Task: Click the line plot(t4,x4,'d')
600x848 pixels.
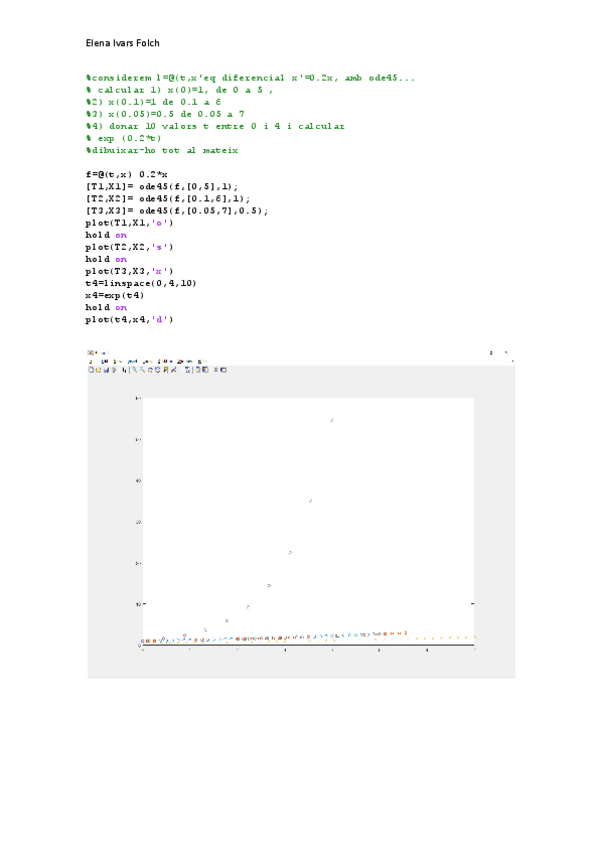Action: click(x=129, y=319)
